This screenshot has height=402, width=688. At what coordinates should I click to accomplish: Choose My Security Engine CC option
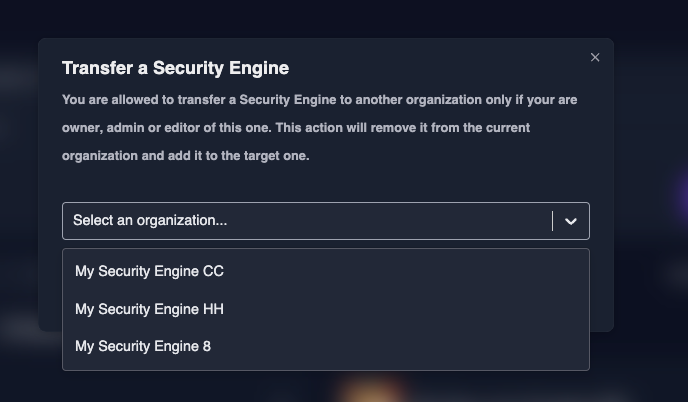[x=149, y=271]
